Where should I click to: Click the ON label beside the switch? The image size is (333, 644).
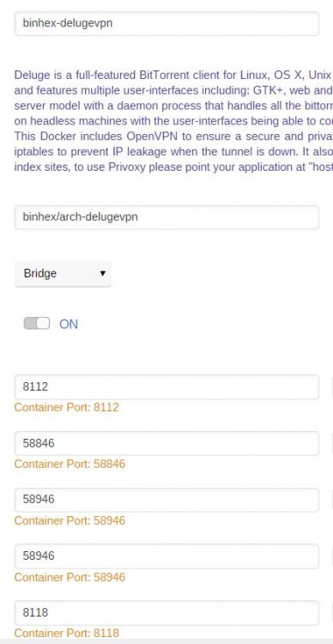pyautogui.click(x=69, y=324)
